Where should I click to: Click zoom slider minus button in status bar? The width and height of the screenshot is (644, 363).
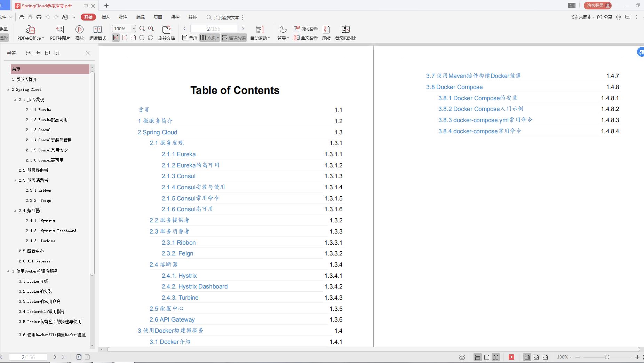click(578, 357)
